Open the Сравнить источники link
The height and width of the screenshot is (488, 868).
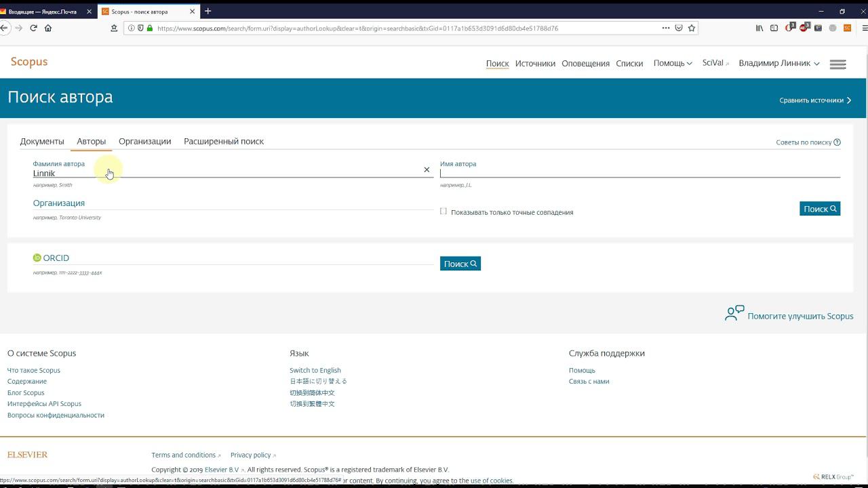pos(814,100)
